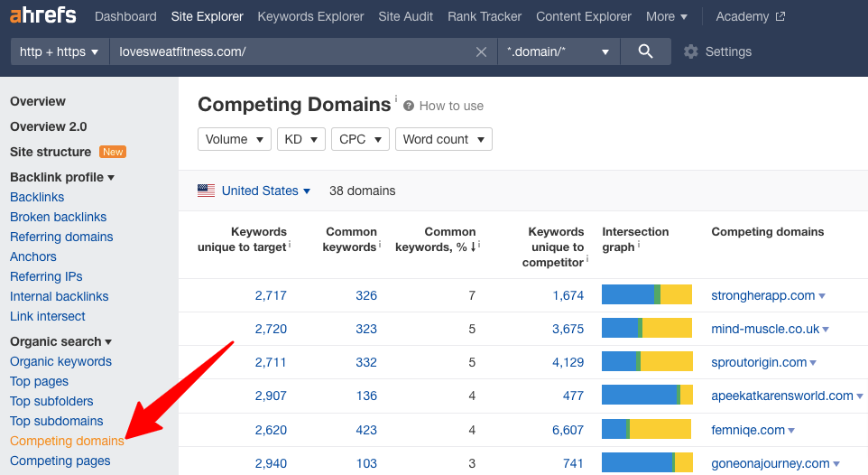Click the How to use link

pyautogui.click(x=451, y=106)
